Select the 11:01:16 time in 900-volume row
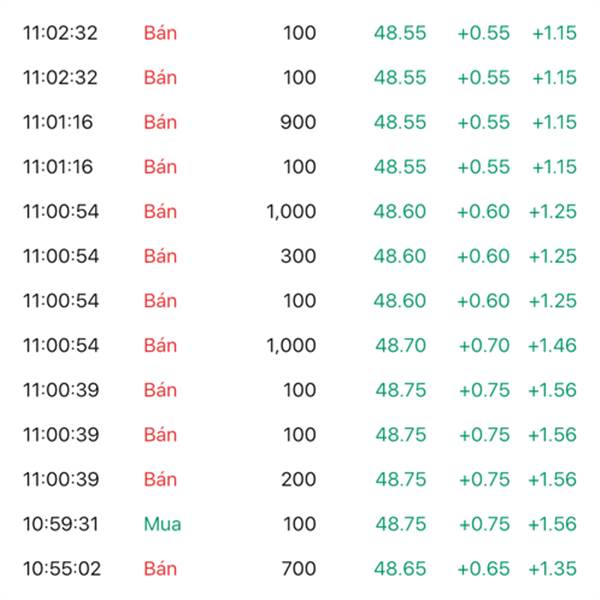600x600 pixels. click(x=58, y=122)
